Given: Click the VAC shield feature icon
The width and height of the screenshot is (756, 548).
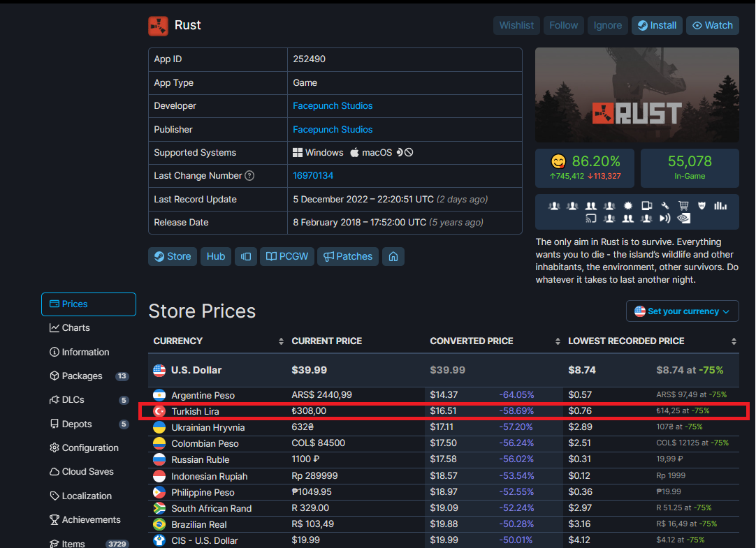Looking at the screenshot, I should pyautogui.click(x=702, y=206).
